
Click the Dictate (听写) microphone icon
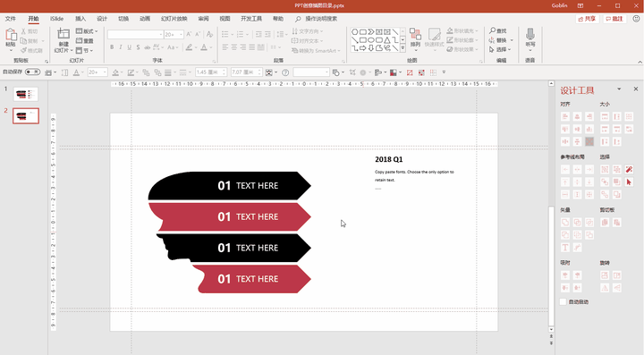[530, 34]
